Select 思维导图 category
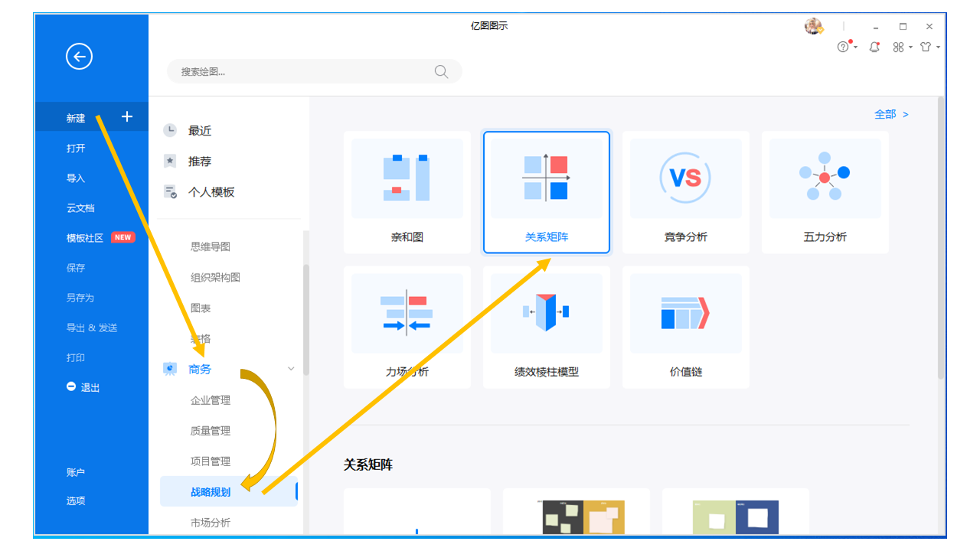 coord(211,247)
